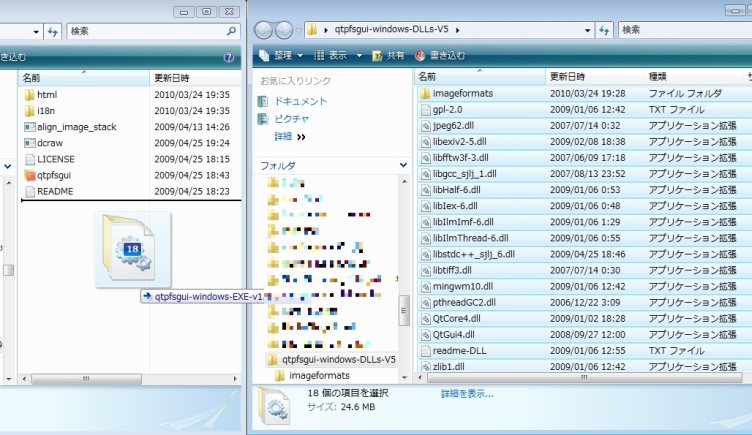Select the zlib1.dll file name
This screenshot has height=435, width=752.
point(448,366)
